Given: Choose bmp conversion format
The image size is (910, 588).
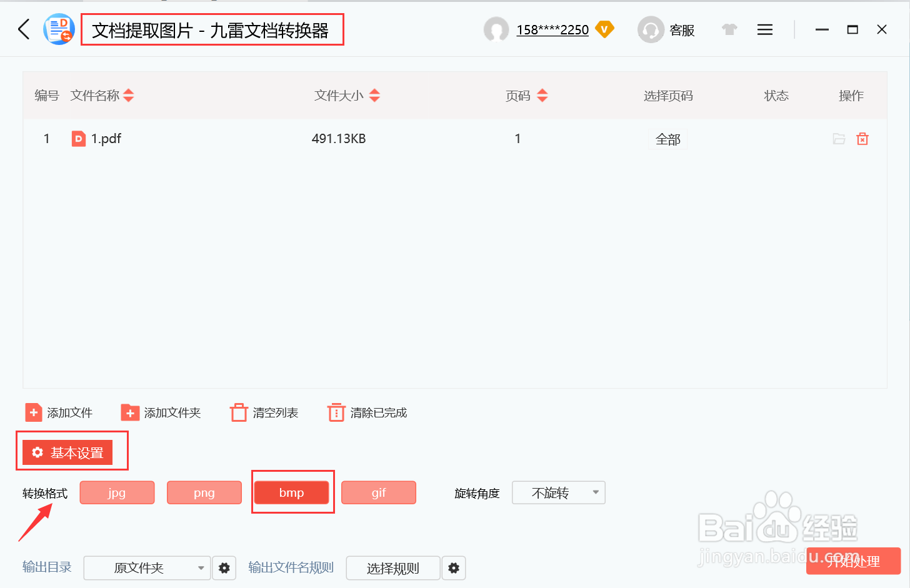Looking at the screenshot, I should [291, 492].
